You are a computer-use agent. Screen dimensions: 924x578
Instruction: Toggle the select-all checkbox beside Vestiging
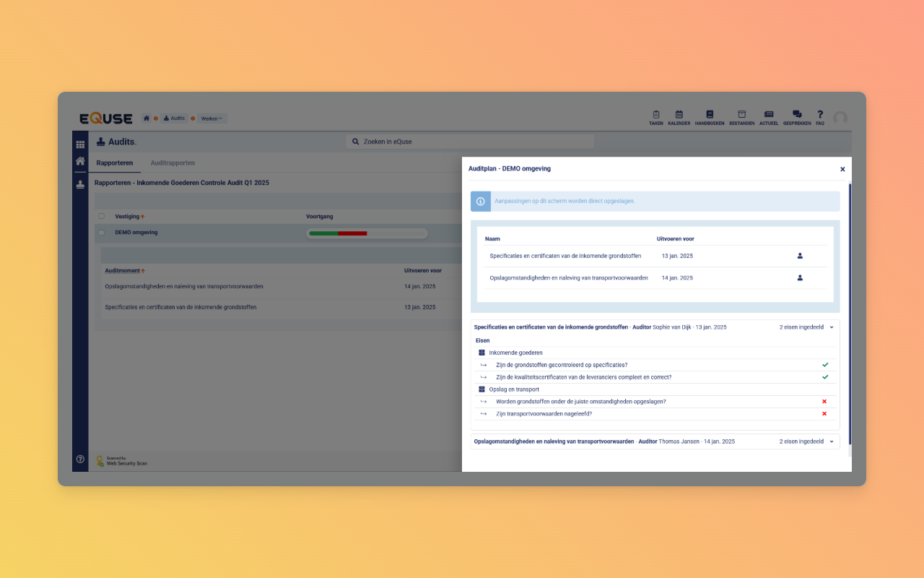101,216
